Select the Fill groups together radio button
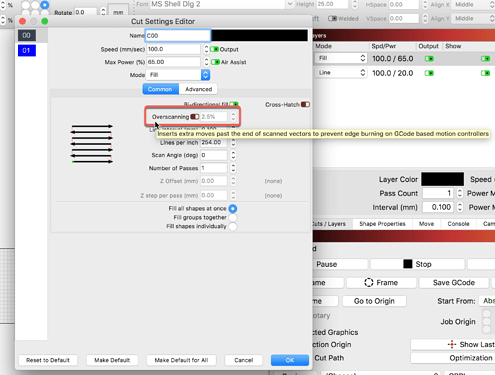This screenshot has height=375, width=495. pos(233,218)
